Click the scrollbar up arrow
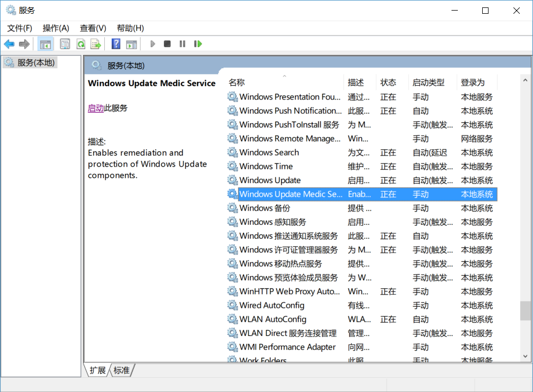Screen dimensions: 533x392 (525, 80)
